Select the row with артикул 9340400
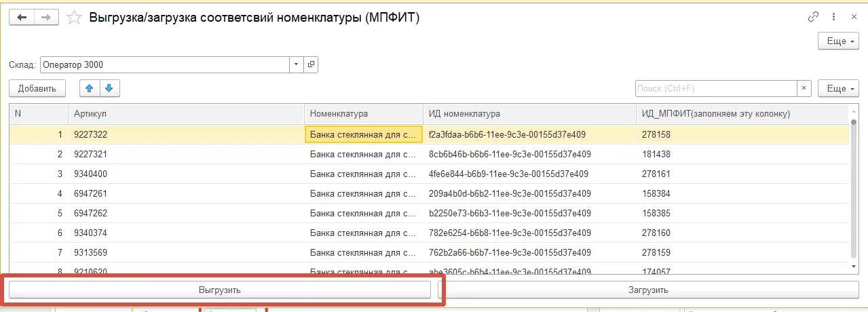The height and width of the screenshot is (312, 868). point(429,174)
